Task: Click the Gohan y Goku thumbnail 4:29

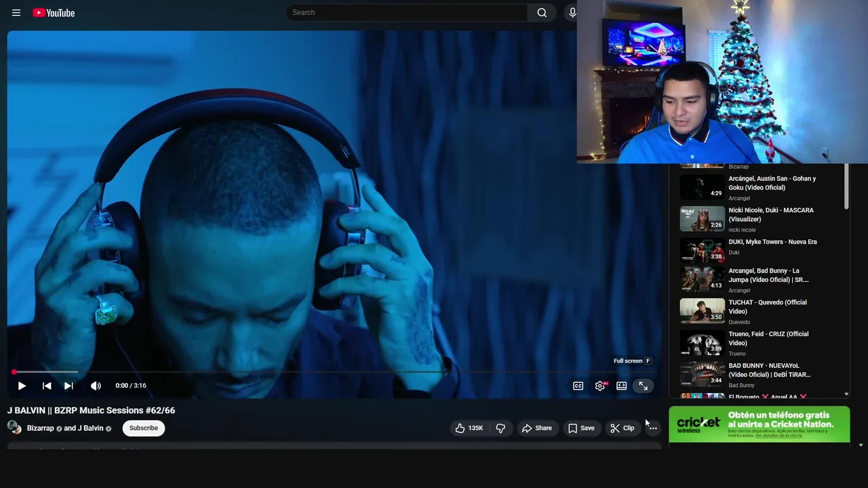Action: pyautogui.click(x=702, y=187)
